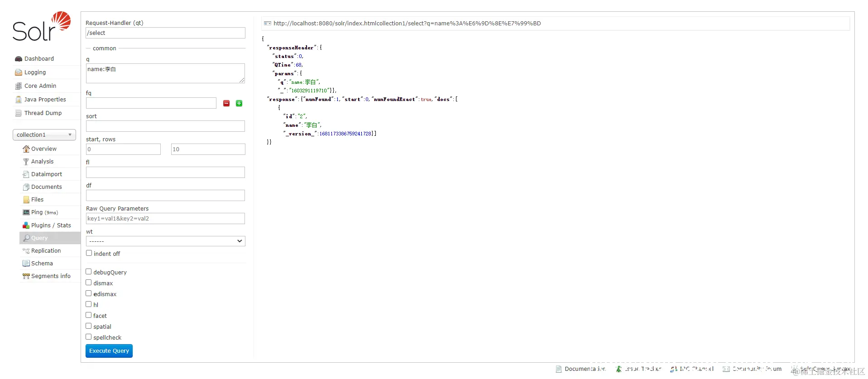
Task: Enable the dismax checkbox
Action: coord(89,283)
